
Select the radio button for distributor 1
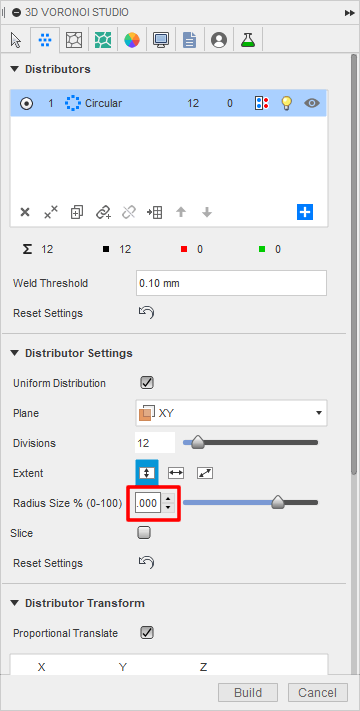(26, 103)
